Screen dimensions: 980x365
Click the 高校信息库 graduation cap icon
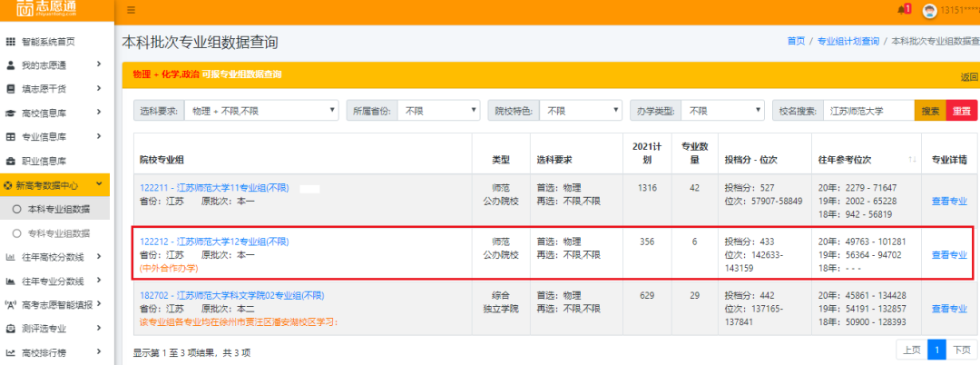(x=11, y=113)
